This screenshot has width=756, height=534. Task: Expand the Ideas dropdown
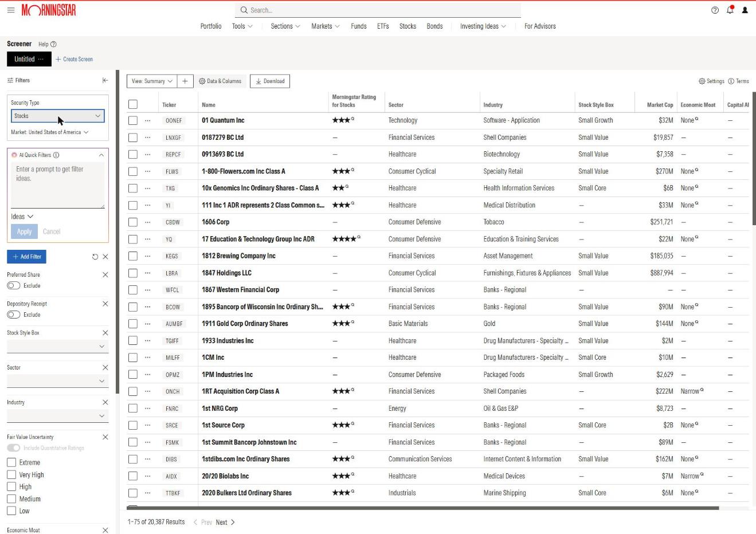click(22, 217)
